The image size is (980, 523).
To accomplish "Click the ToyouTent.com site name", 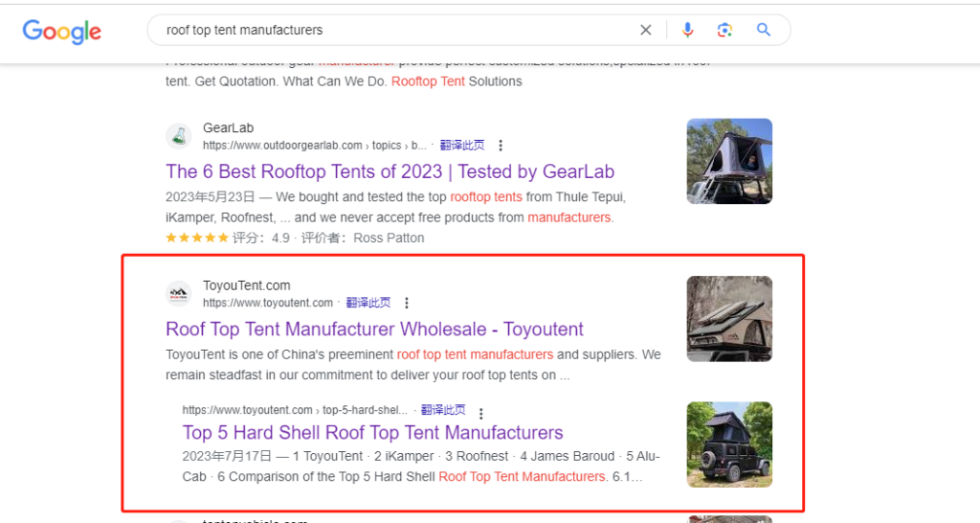I will tap(246, 285).
